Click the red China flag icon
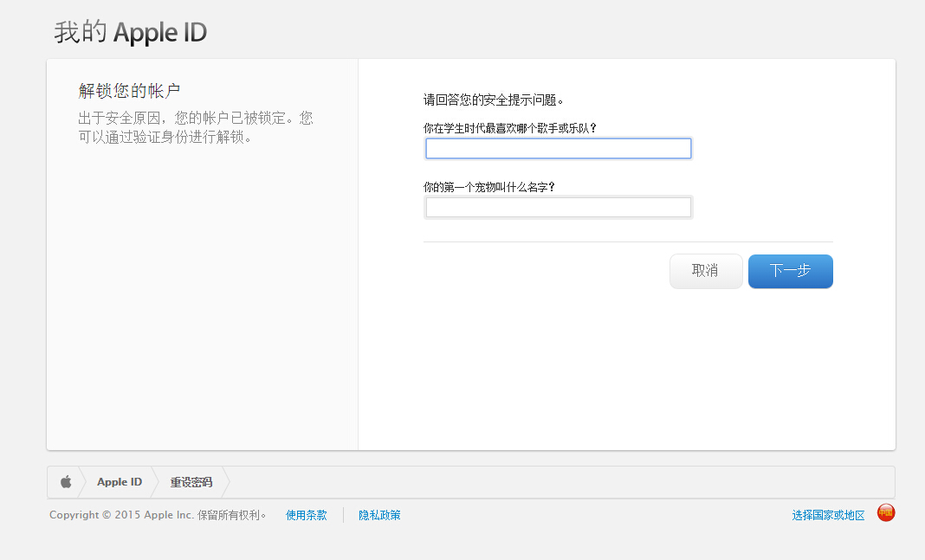This screenshot has width=925, height=560. [x=885, y=512]
